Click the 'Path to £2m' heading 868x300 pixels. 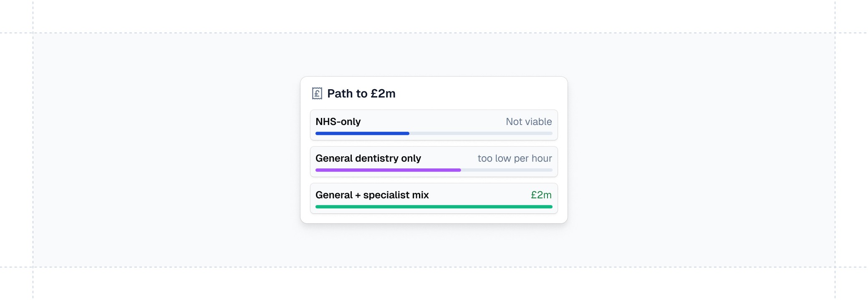point(361,93)
